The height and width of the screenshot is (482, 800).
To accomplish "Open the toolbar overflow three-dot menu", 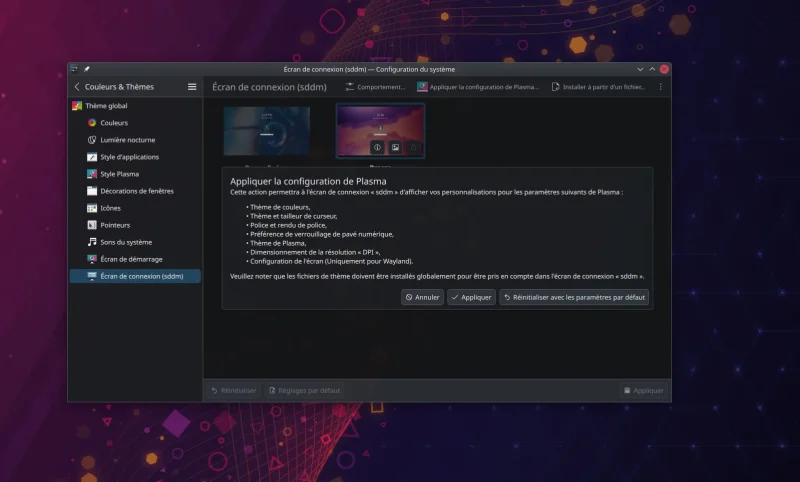I will [661, 87].
